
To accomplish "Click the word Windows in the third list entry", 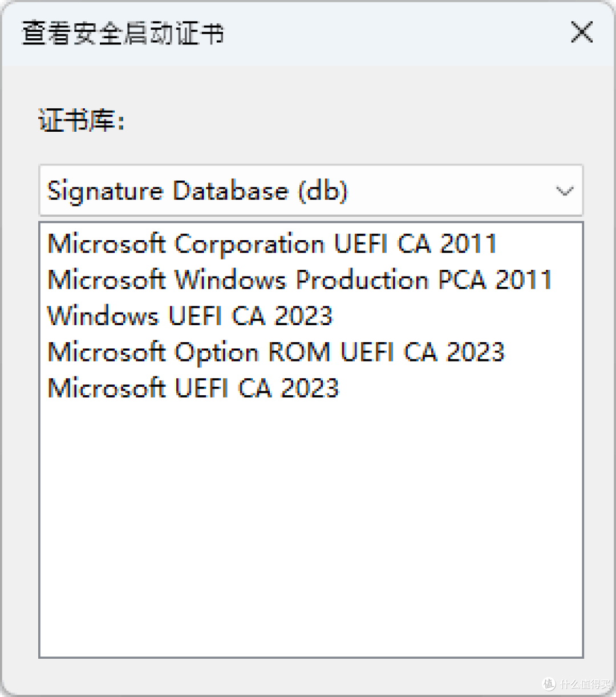I will pos(103,316).
